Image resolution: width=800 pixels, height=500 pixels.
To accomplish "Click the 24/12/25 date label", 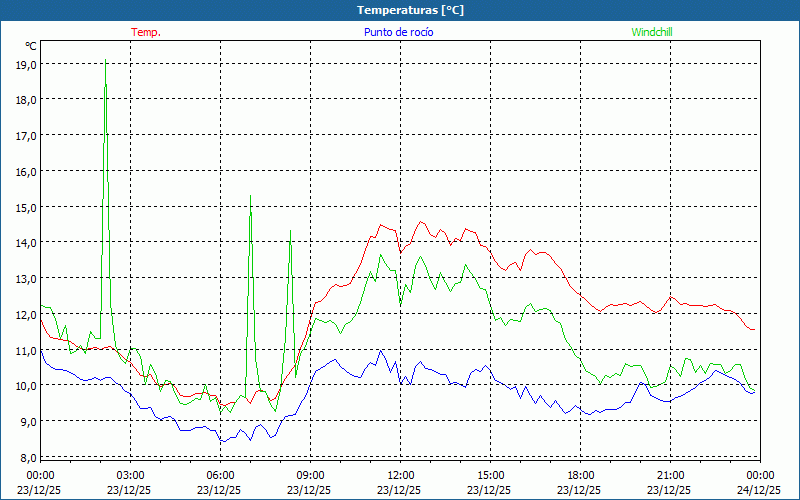I will 759,490.
